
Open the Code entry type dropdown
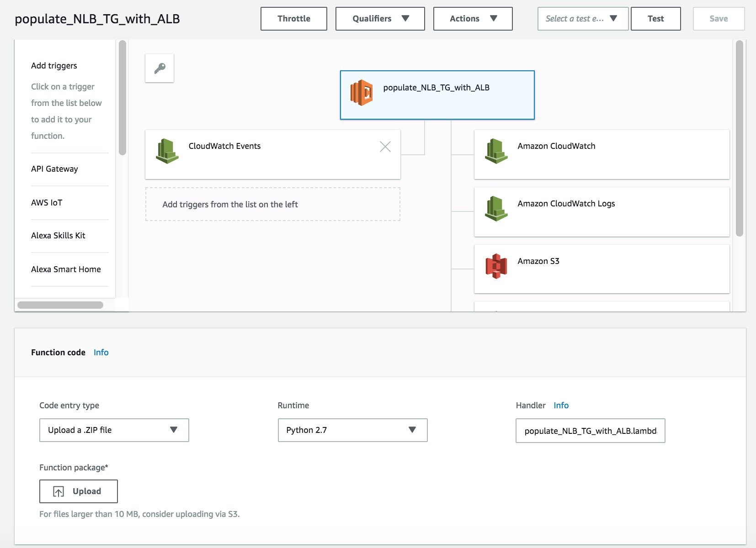tap(114, 430)
